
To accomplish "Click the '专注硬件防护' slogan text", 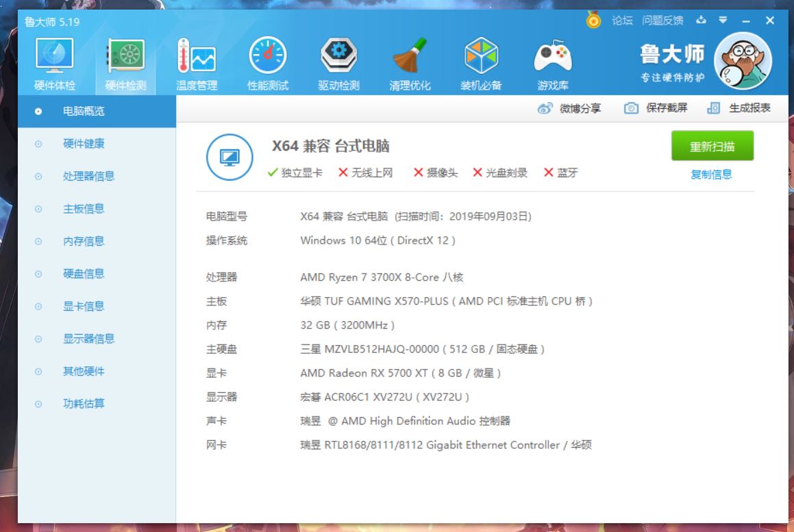I will [673, 77].
